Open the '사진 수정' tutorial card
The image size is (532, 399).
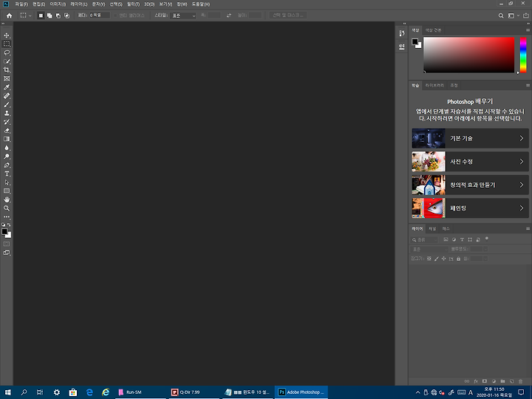point(470,162)
